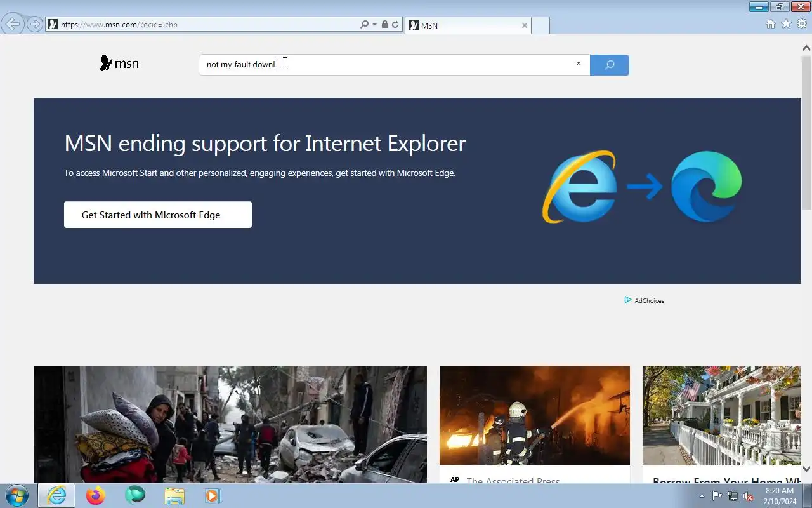This screenshot has width=812, height=508.
Task: Click the security lock icon in address bar
Action: click(x=384, y=24)
